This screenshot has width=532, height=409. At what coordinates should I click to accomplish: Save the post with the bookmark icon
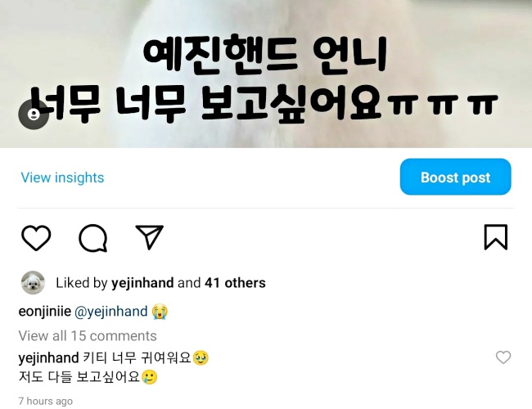(x=496, y=237)
